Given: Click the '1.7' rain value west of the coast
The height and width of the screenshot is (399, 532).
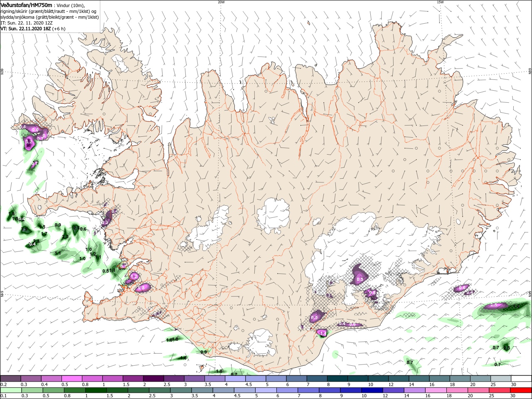Looking at the screenshot, I should (44, 234).
